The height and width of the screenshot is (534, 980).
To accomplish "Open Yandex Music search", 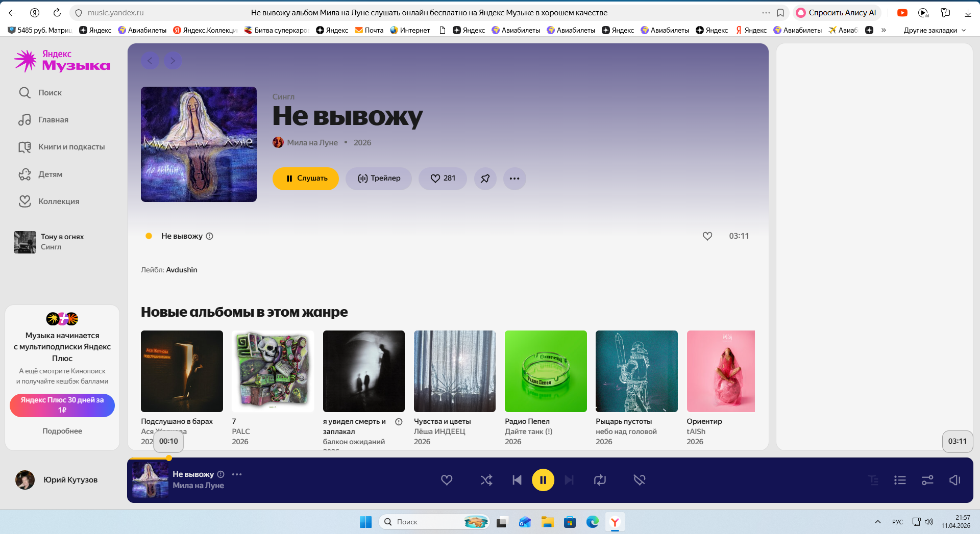I will click(40, 92).
